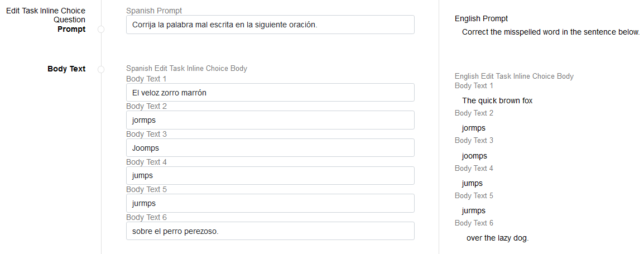The width and height of the screenshot is (644, 254).
Task: Focus the Spanish Body Text 2 'jormps' field
Action: tap(270, 120)
